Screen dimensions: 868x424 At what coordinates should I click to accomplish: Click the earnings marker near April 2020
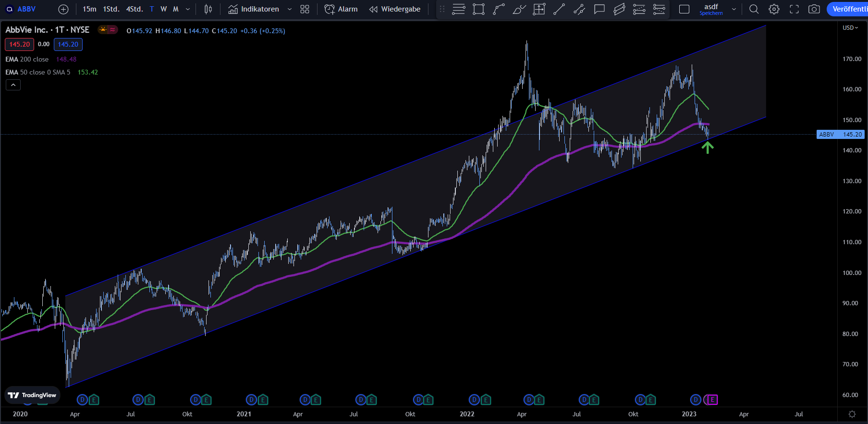[94, 399]
